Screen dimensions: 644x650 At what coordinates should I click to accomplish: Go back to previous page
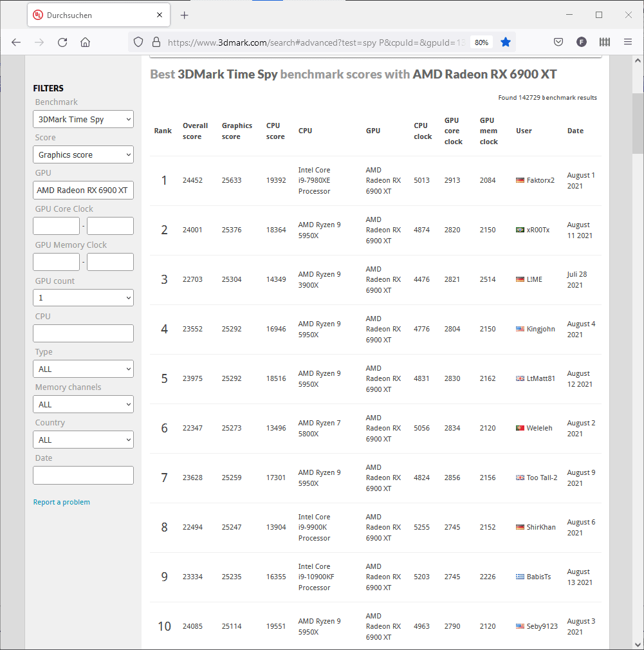tap(16, 42)
